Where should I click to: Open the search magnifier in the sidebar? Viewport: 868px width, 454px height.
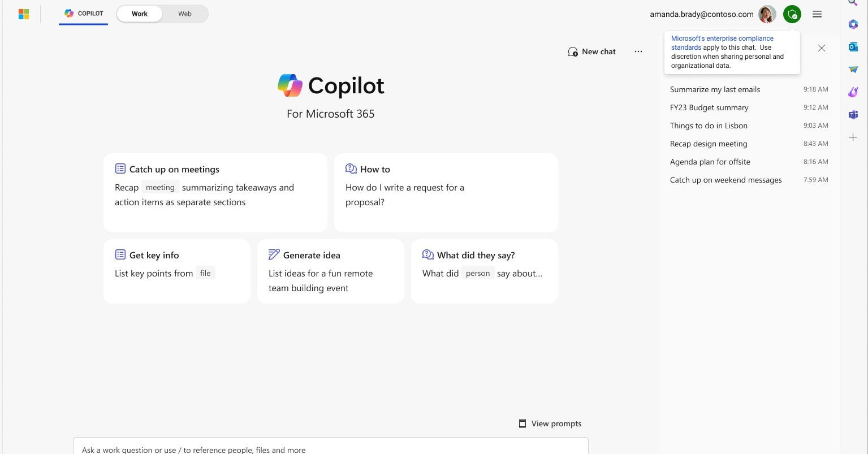853,3
